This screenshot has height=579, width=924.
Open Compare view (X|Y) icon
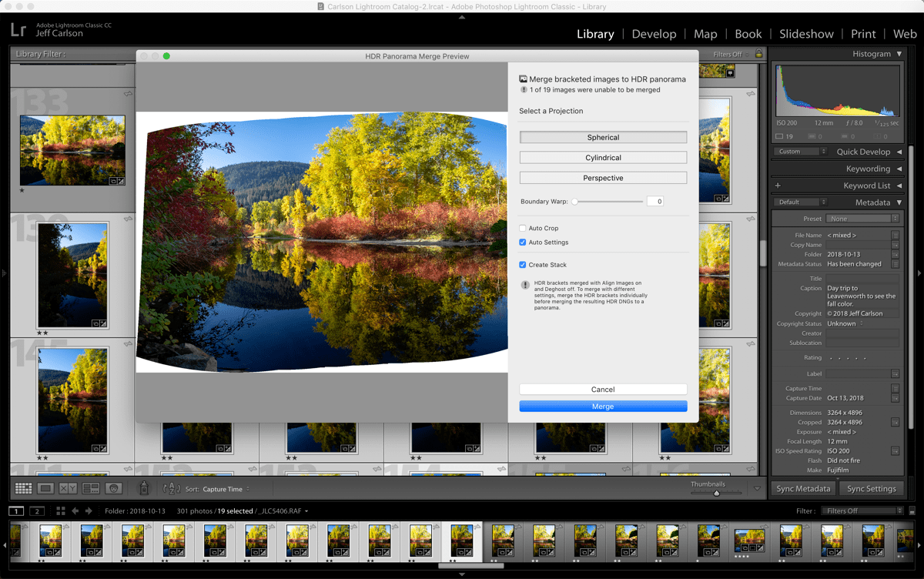68,488
